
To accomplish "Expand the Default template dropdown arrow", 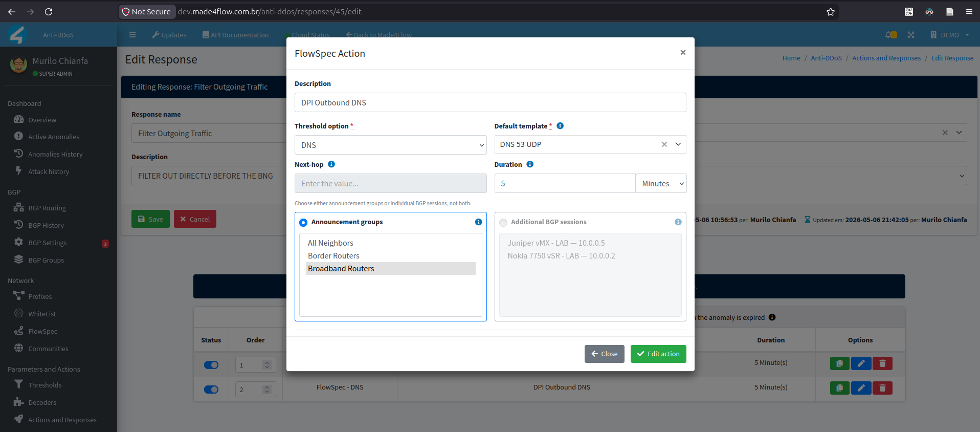I will pos(678,144).
